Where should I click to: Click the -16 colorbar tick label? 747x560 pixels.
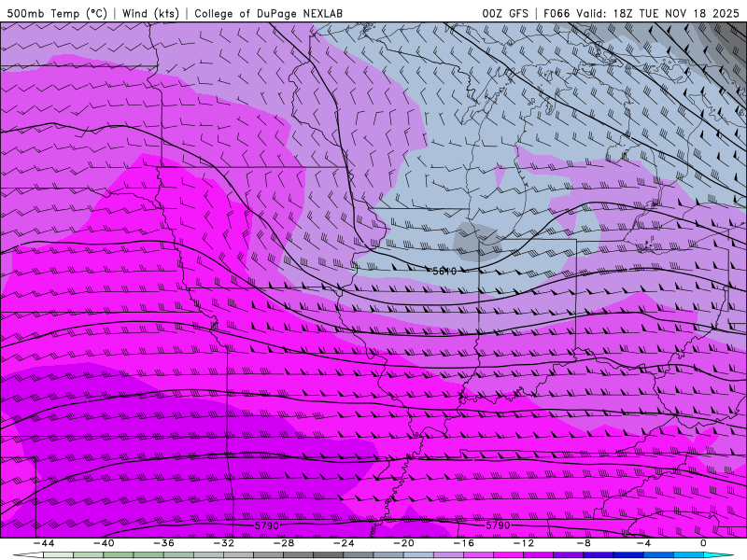click(x=463, y=543)
